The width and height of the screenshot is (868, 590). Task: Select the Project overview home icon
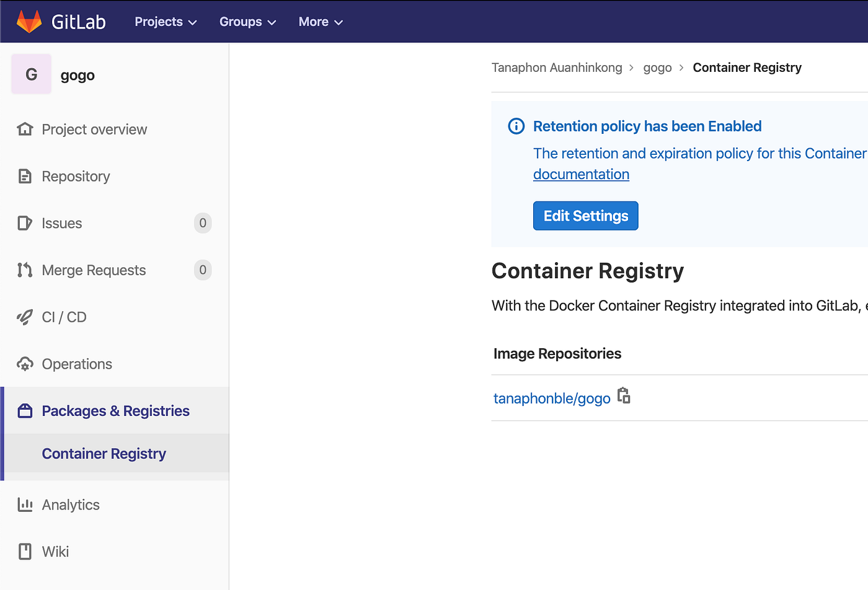click(x=24, y=129)
